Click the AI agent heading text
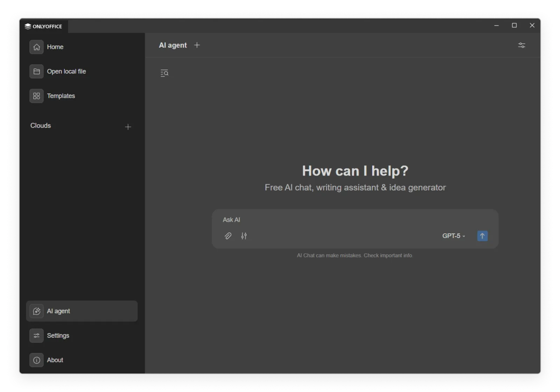Viewport: 560px width, 392px height. point(173,45)
